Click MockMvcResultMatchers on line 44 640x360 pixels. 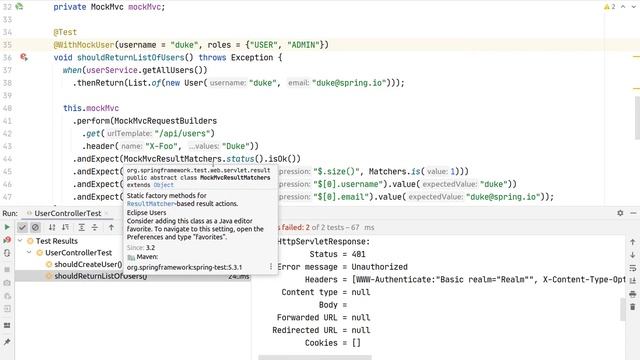tap(172, 159)
